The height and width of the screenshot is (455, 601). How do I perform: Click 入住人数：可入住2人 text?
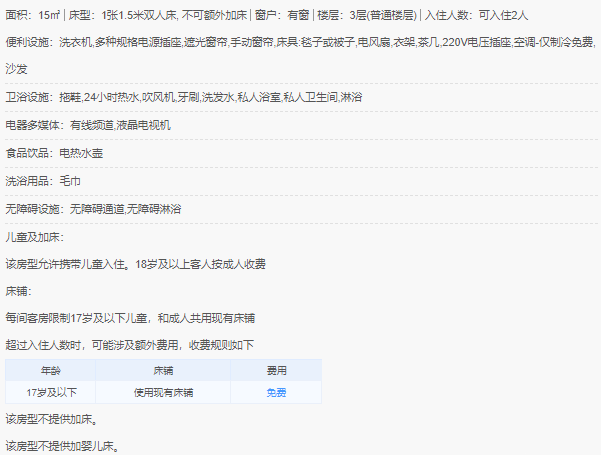coord(476,15)
